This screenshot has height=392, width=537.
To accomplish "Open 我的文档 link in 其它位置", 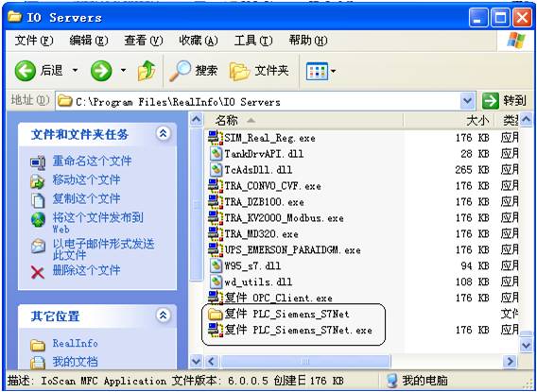I will tap(75, 361).
